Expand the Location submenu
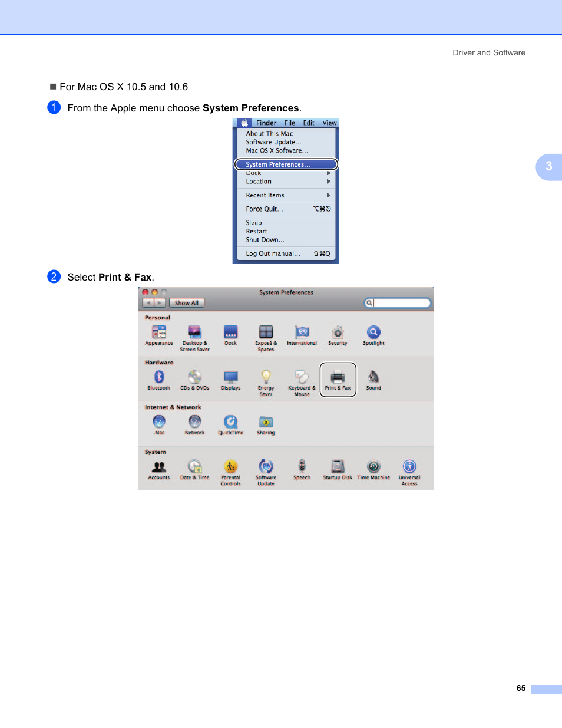This screenshot has width=562, height=728. pyautogui.click(x=286, y=182)
